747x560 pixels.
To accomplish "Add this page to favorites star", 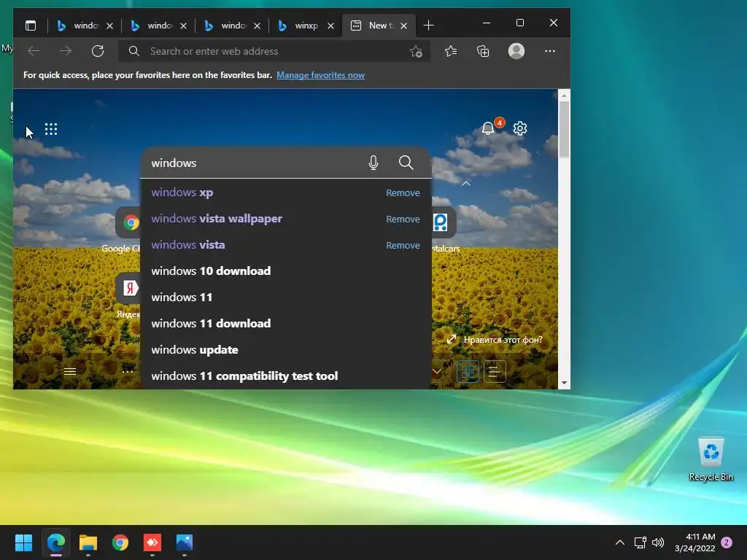I will coord(416,52).
